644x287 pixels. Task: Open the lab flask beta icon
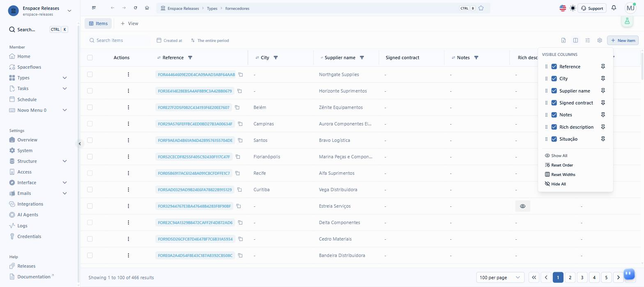click(x=627, y=21)
